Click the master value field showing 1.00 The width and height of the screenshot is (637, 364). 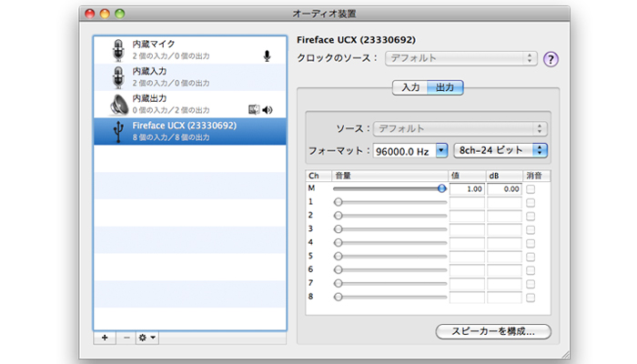tap(467, 189)
